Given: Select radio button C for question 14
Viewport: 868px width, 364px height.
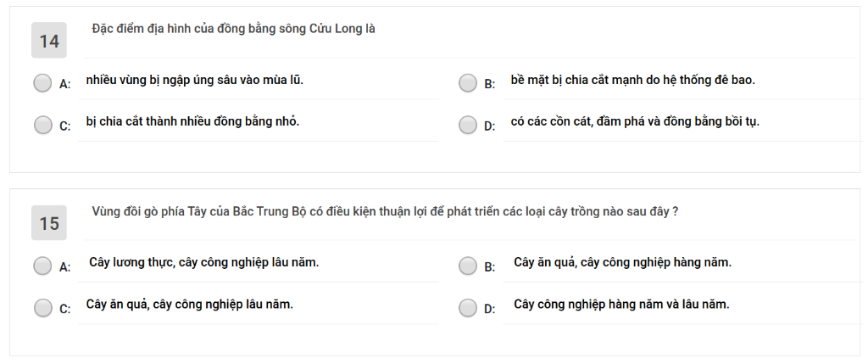Looking at the screenshot, I should click(x=42, y=126).
